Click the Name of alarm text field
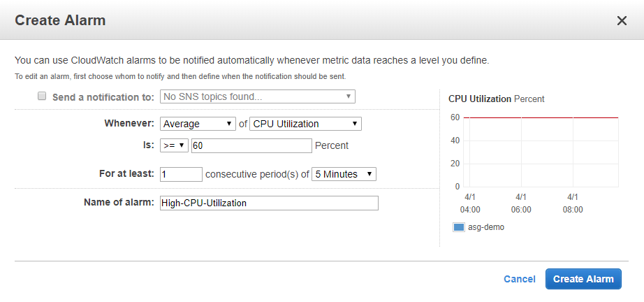The image size is (644, 302). (269, 203)
